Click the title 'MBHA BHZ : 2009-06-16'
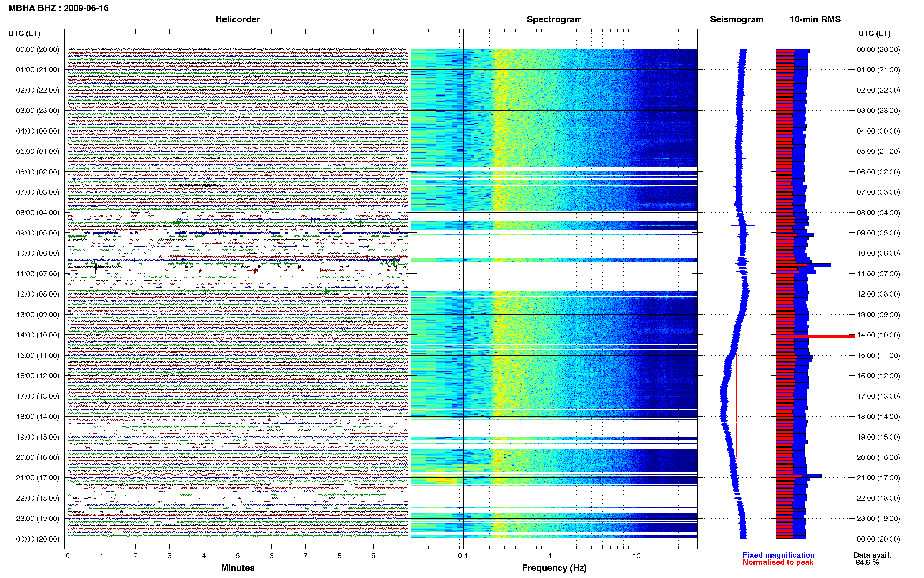924x578 pixels. point(58,8)
